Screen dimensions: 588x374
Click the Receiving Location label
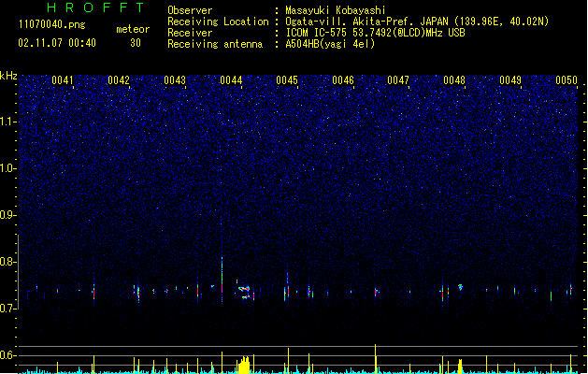[218, 22]
